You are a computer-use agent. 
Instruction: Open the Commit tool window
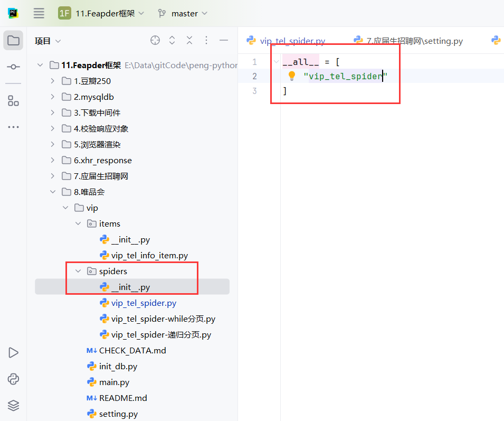13,67
